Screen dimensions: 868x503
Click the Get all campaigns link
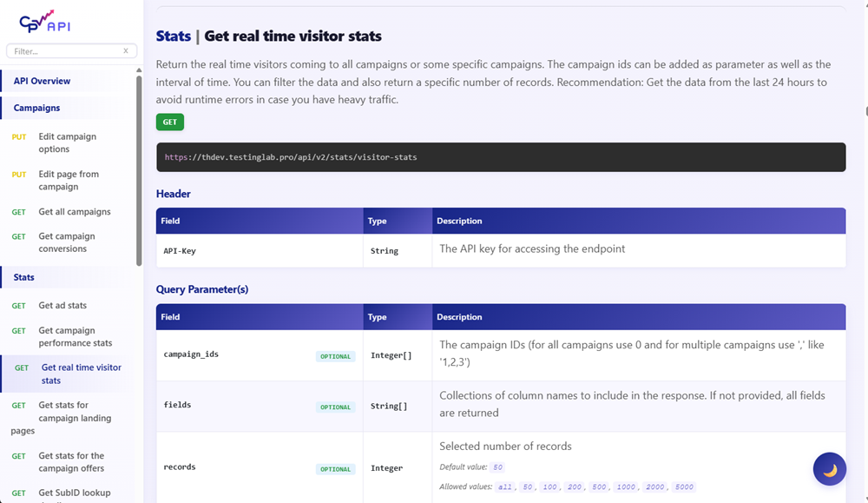pos(74,211)
